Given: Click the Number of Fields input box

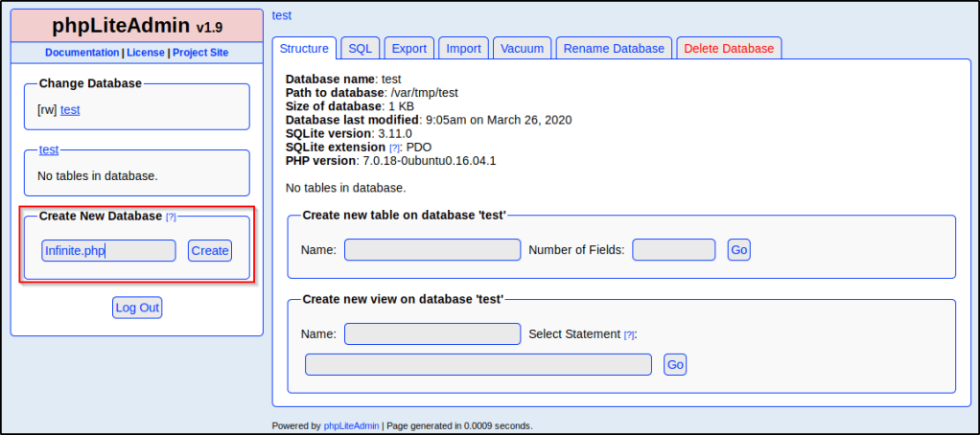Looking at the screenshot, I should 673,250.
